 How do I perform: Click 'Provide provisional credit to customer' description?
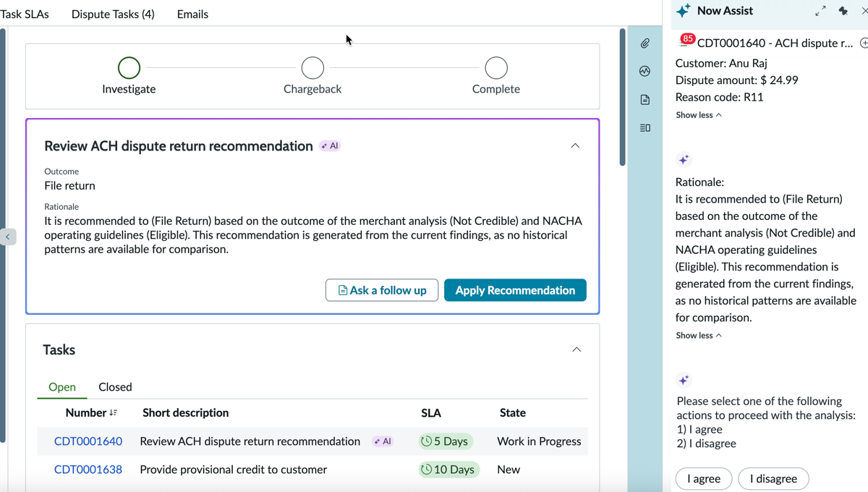234,470
